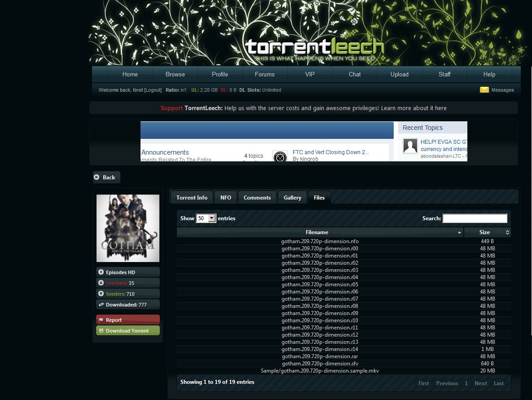Click the kingrob forum avatar icon
Screen dimensions: 532x400
tap(280, 156)
